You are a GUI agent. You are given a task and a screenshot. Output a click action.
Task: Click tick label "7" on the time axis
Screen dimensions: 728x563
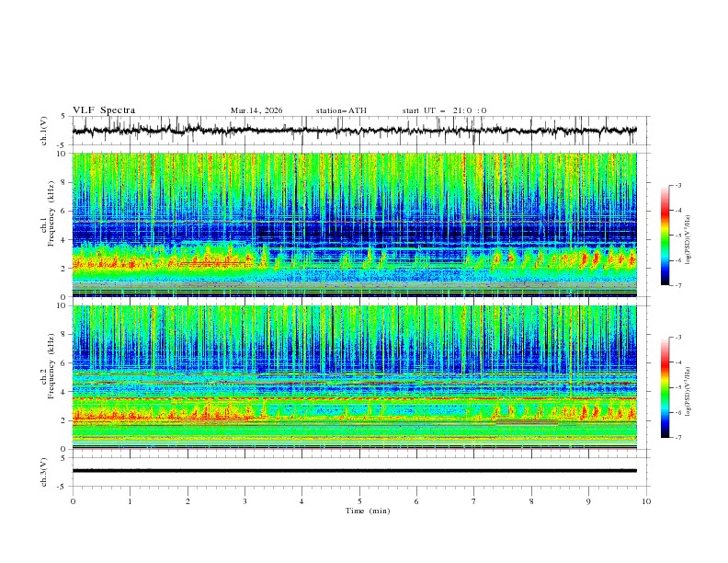click(474, 501)
